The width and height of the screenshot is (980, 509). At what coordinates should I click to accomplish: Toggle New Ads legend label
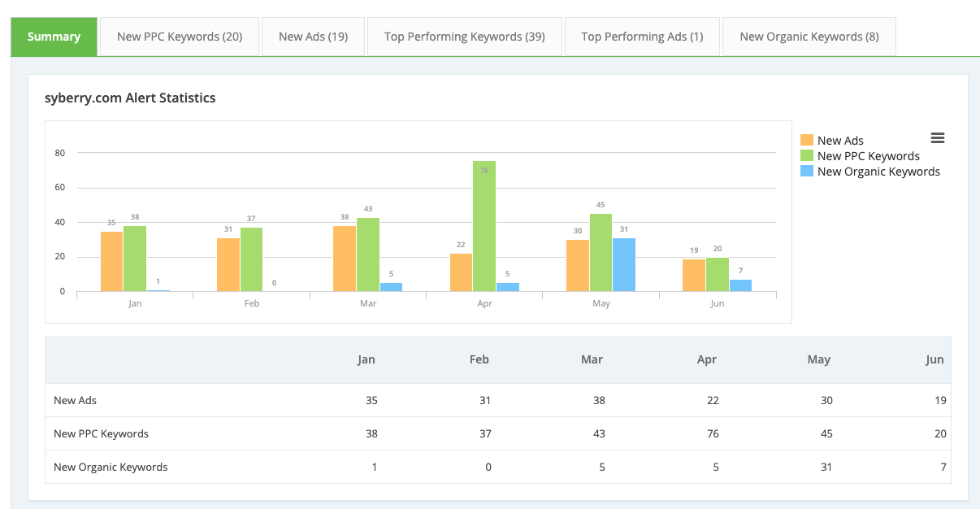click(x=840, y=141)
